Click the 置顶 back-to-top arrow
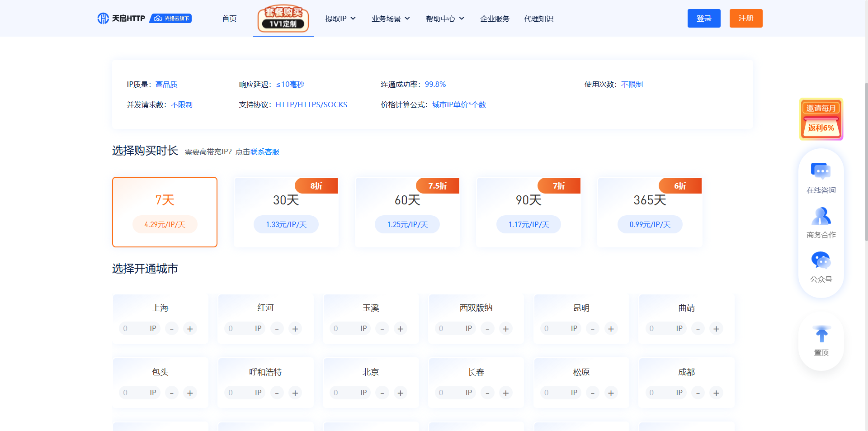Screen dimensions: 868x431 (x=821, y=335)
